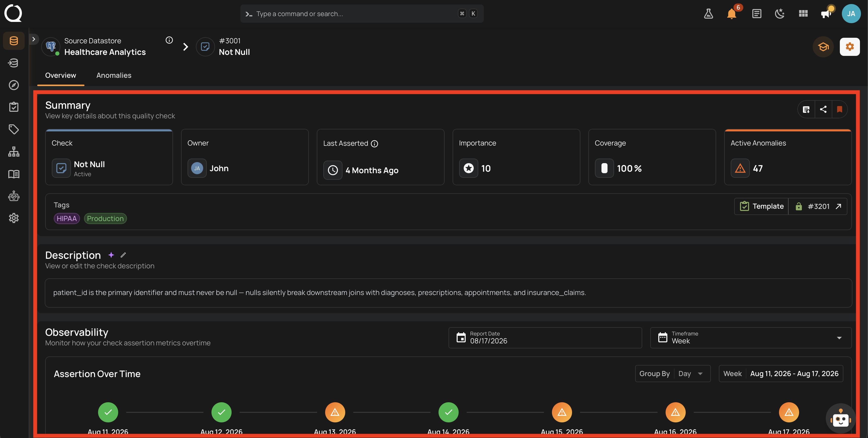Open Healthcare Analytics datastore breadcrumb

105,52
